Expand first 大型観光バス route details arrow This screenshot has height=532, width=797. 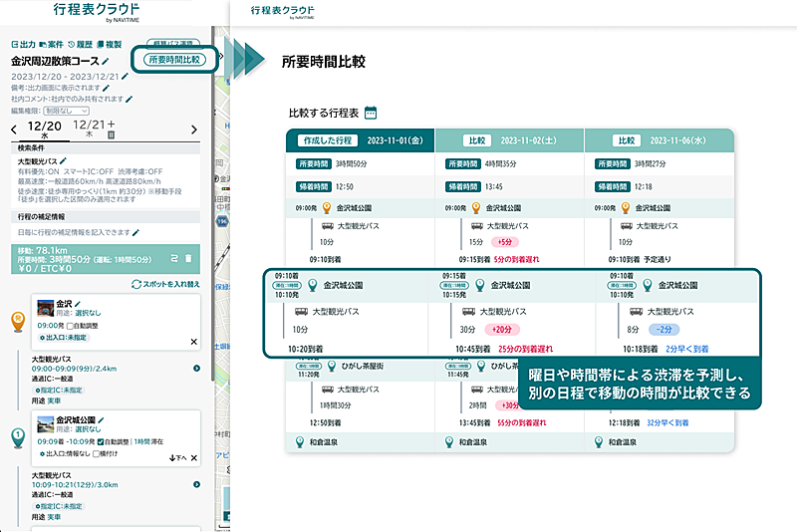click(196, 369)
